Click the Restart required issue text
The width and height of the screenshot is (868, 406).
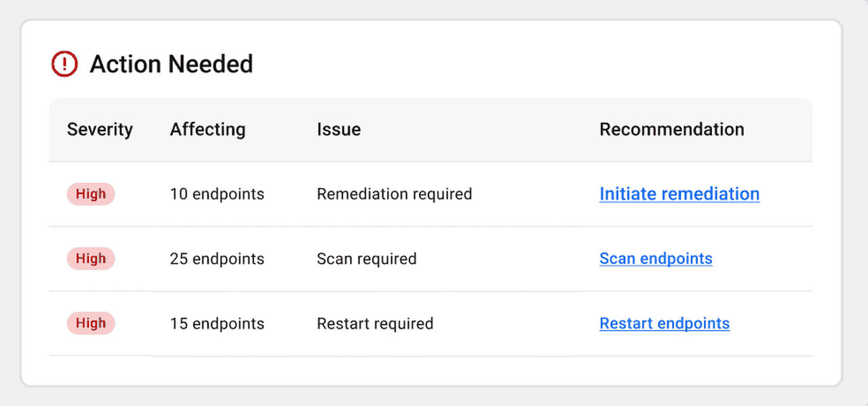375,323
